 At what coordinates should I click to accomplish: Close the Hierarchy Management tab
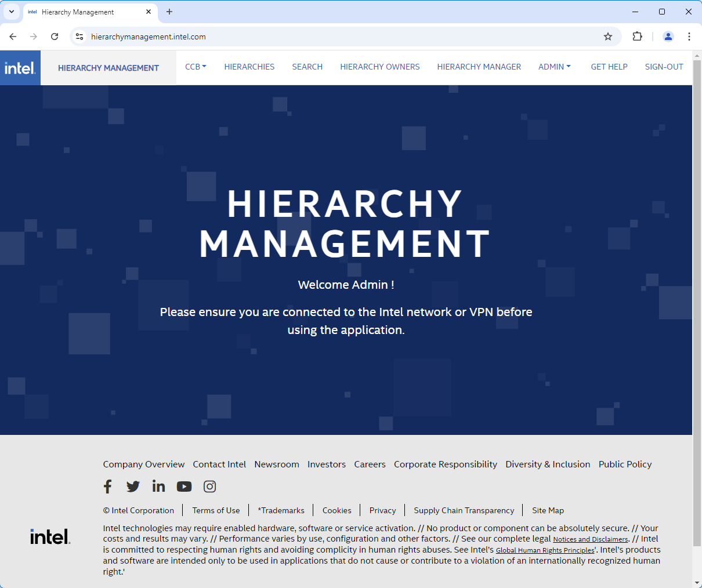(x=149, y=12)
